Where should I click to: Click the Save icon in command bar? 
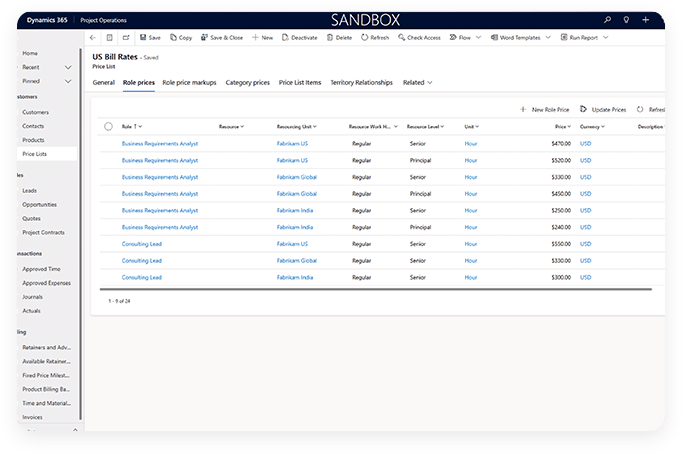point(141,37)
